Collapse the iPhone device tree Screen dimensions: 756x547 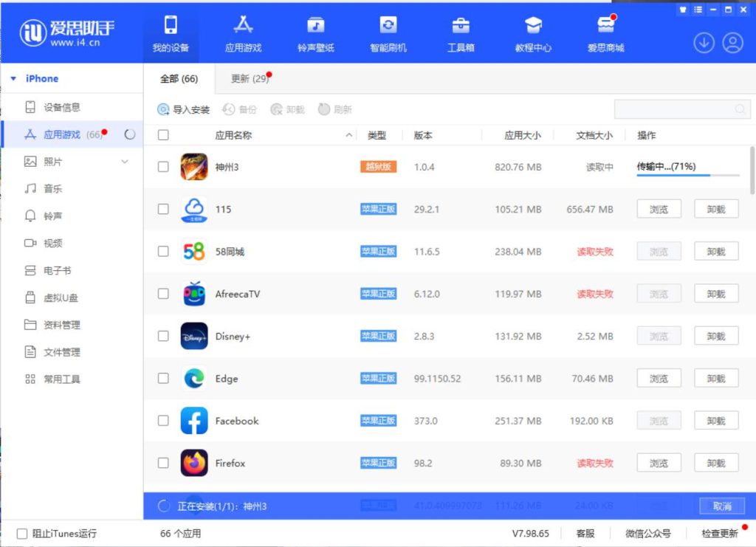point(13,79)
